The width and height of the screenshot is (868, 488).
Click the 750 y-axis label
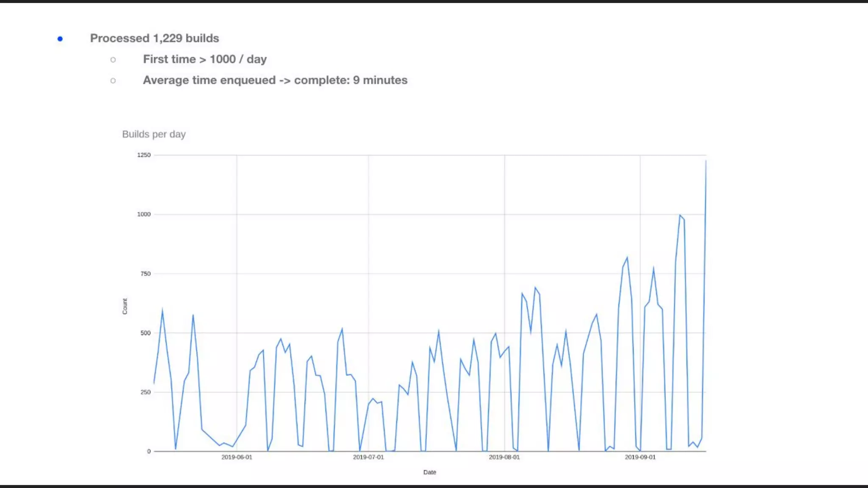(x=145, y=274)
